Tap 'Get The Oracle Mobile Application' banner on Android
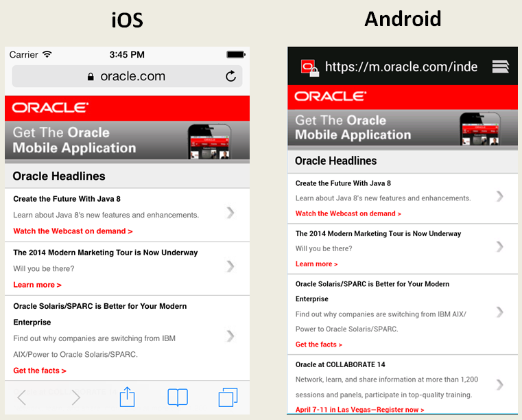This screenshot has height=420, width=522. click(403, 129)
